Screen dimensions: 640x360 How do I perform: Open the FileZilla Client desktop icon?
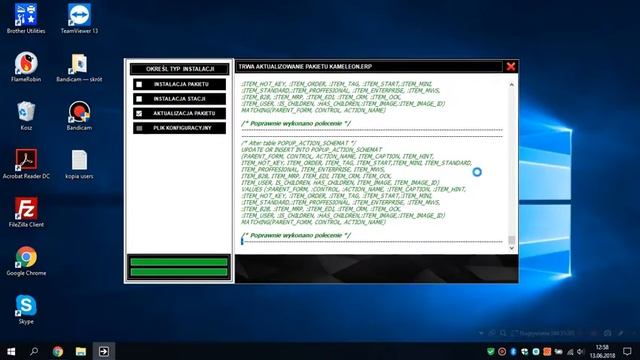pyautogui.click(x=26, y=212)
